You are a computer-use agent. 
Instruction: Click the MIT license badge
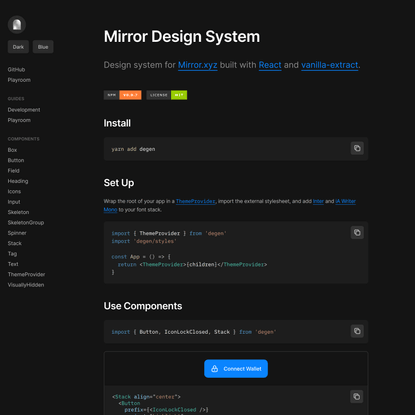point(167,95)
